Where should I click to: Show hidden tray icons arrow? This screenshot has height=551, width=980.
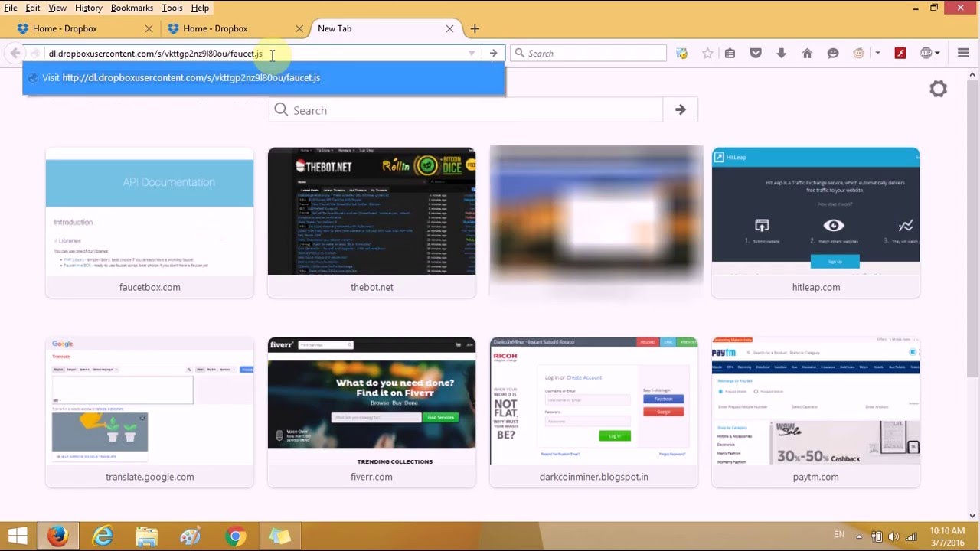(859, 536)
